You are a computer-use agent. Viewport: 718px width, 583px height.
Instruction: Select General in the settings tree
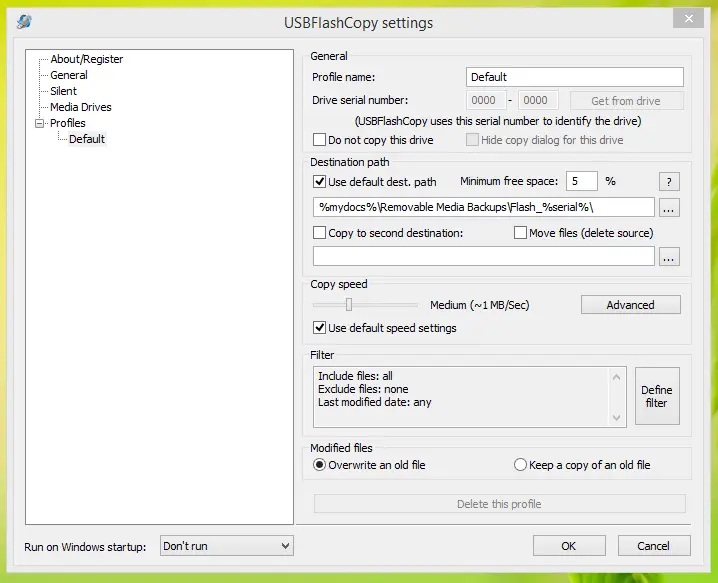(69, 75)
